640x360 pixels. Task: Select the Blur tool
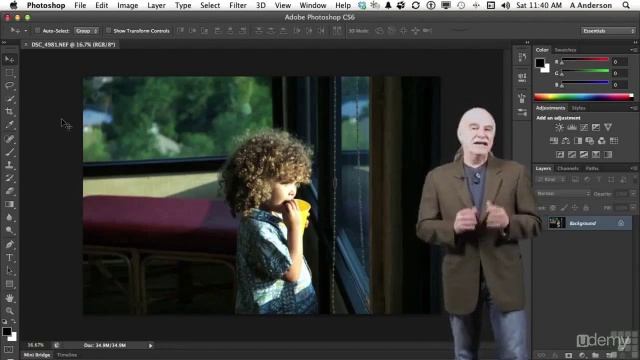(x=9, y=218)
